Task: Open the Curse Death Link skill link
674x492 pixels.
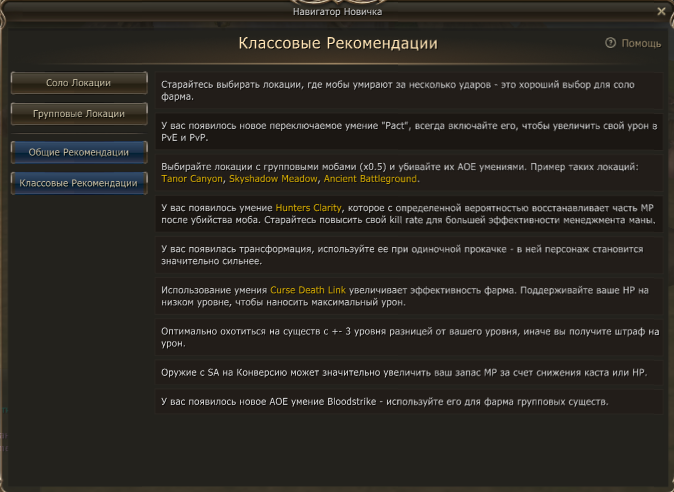Action: coord(308,290)
